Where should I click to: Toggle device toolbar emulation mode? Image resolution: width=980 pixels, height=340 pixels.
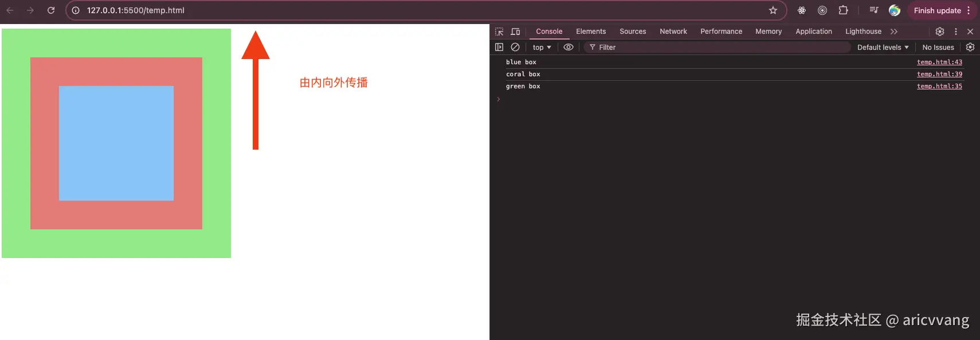tap(515, 32)
